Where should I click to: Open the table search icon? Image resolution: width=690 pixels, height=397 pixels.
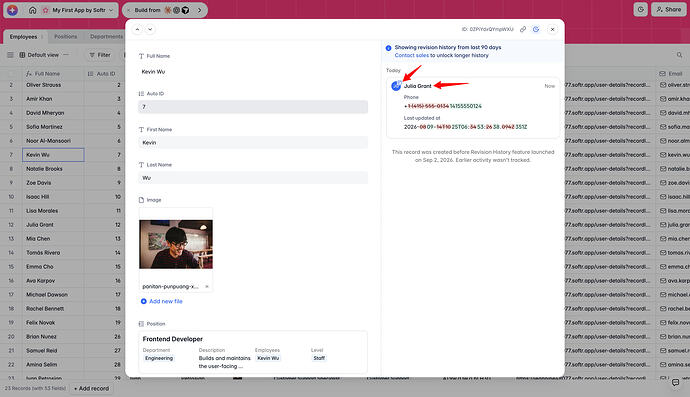(679, 55)
